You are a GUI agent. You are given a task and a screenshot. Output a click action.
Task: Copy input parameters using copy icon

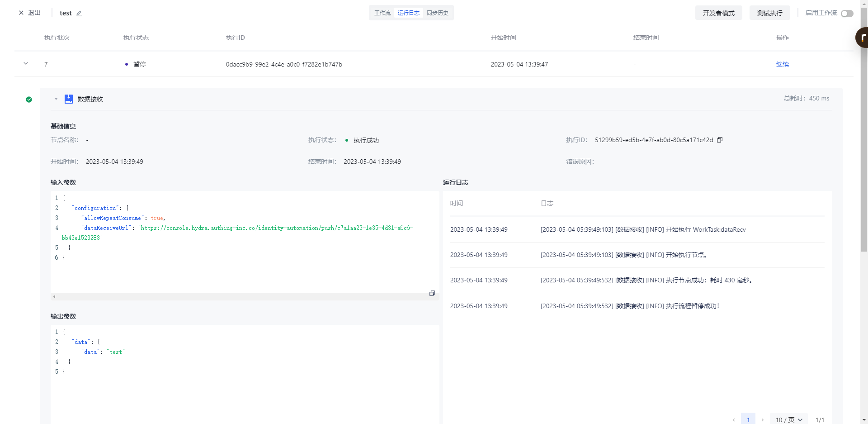pos(432,293)
